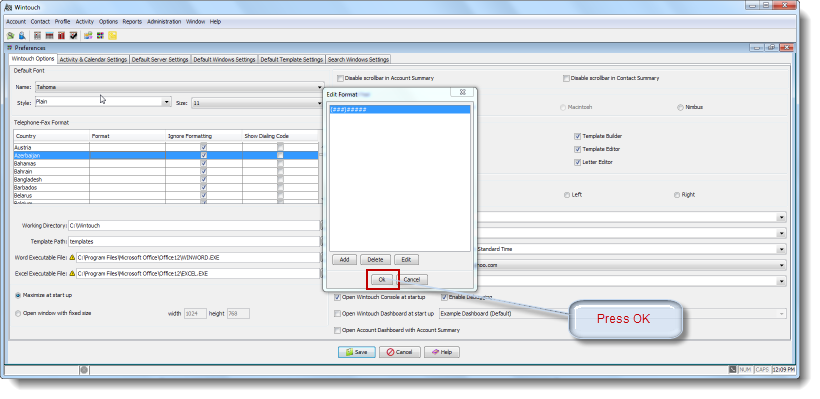Click the contact search person toolbar icon
Screen dimensions: 820x399
point(22,36)
